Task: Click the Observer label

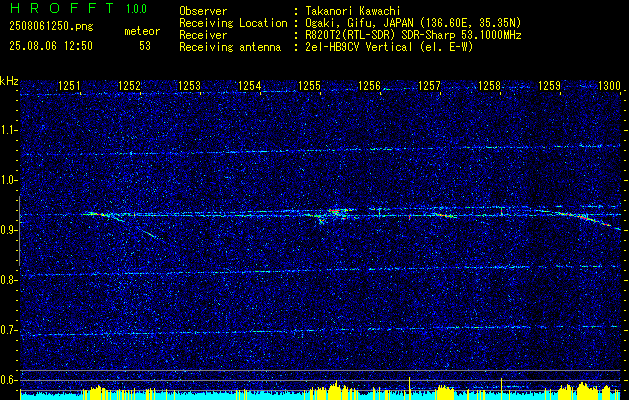Action: (203, 11)
